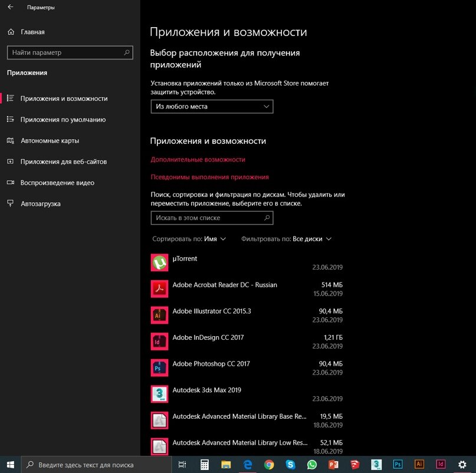
Task: Open Воспроизведение видео section
Action: [x=57, y=183]
